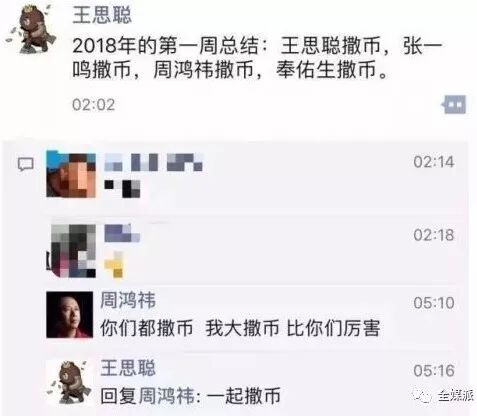Tap the pixelated avatar of the 02:14 commenter
Screen dimensions: 477x416
coord(71,175)
